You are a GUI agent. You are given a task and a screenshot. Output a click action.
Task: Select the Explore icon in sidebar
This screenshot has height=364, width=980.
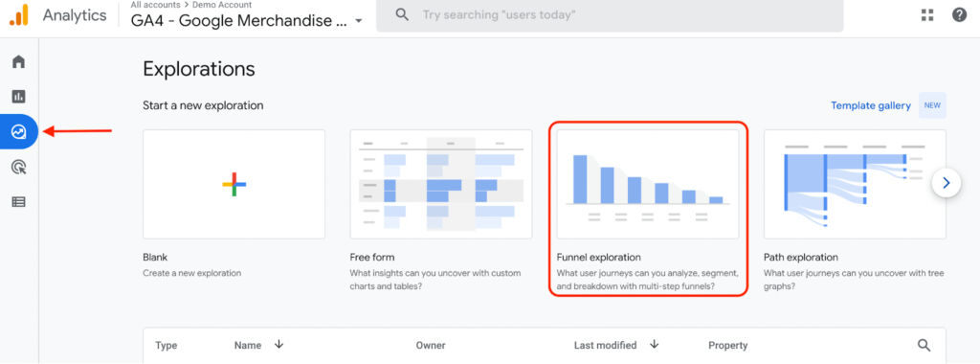coord(19,131)
